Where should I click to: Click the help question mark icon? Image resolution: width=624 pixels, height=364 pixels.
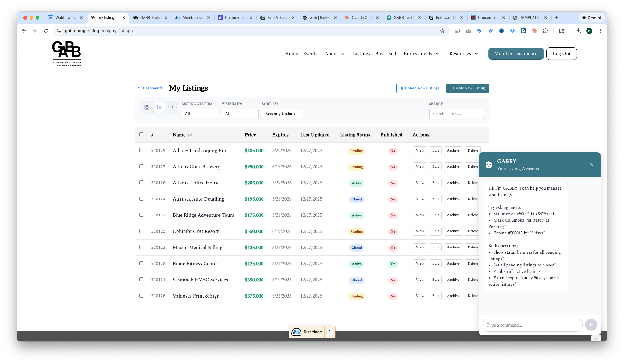[172, 106]
